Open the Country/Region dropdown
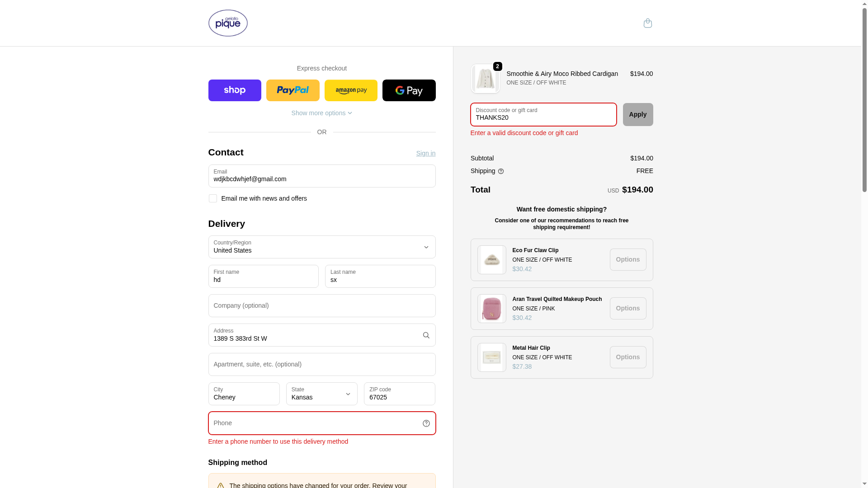This screenshot has width=868, height=488. pos(322,247)
